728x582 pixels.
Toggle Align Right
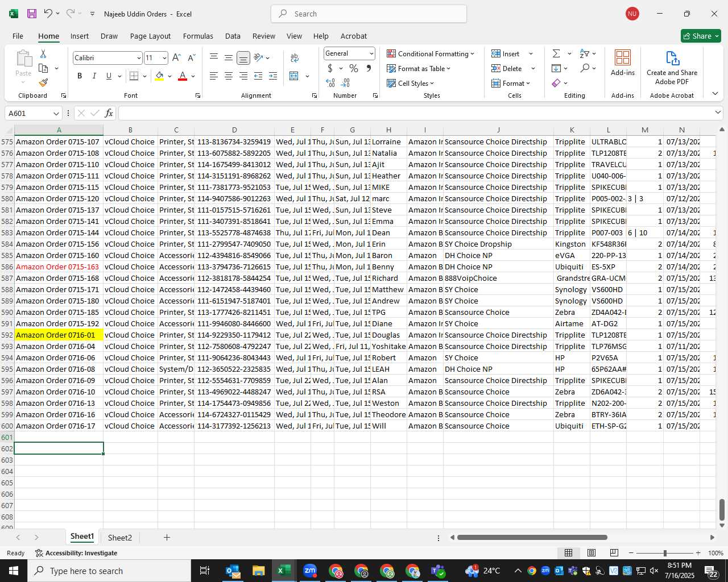243,76
